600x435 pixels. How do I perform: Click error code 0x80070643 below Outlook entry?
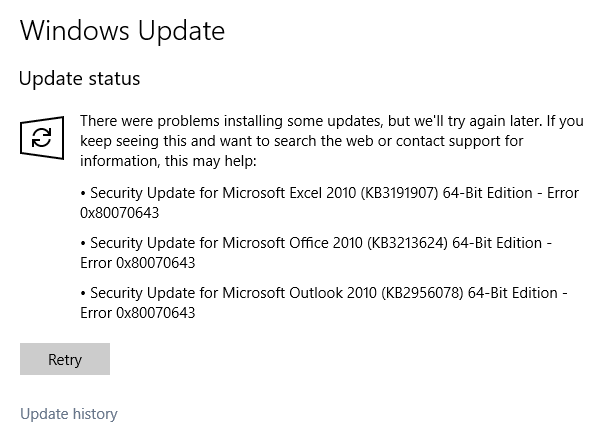point(155,313)
